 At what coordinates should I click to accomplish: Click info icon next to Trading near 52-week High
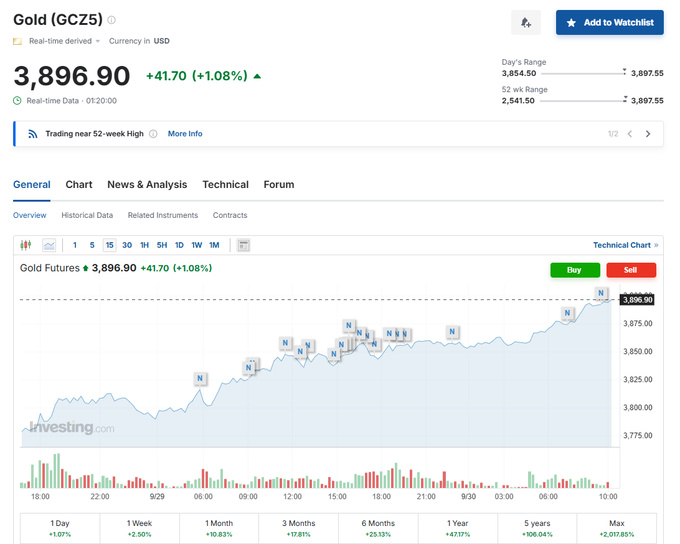(x=153, y=134)
